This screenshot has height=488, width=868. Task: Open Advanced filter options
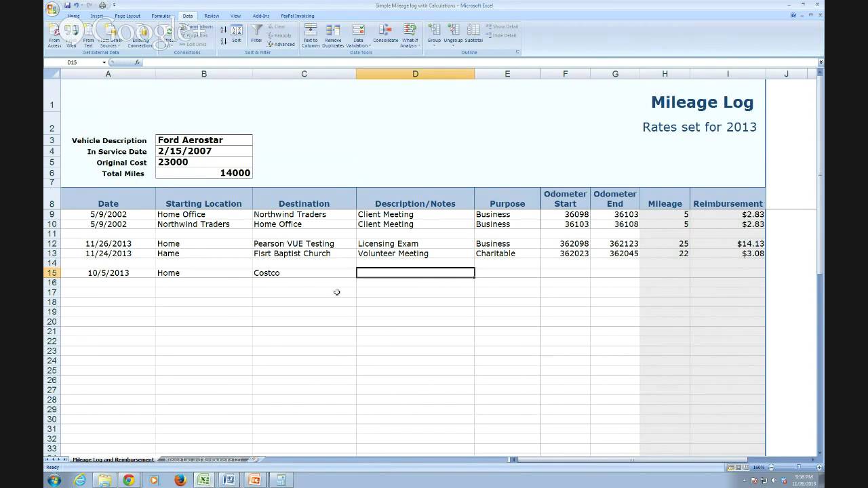pos(281,44)
